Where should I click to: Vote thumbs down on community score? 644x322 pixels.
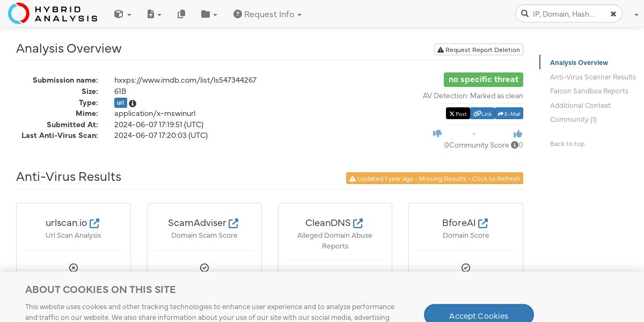(x=437, y=134)
